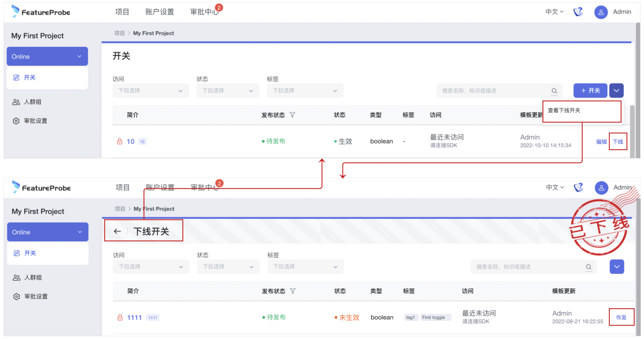
Task: Select 查看下线开关 menu entry
Action: pyautogui.click(x=564, y=110)
